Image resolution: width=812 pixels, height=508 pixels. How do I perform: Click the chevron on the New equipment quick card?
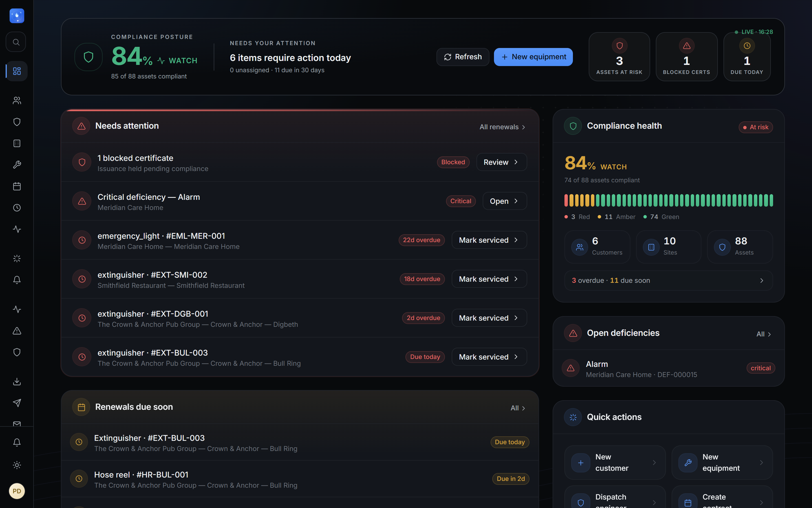(761, 463)
